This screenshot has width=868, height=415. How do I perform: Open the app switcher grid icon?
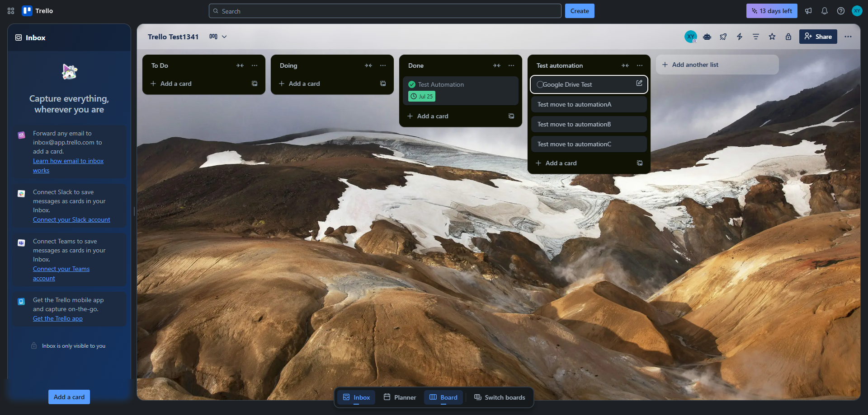11,11
